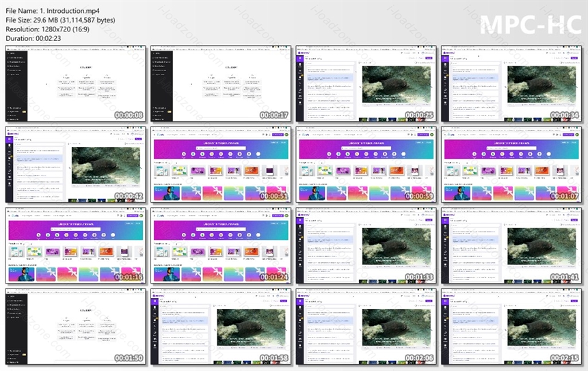This screenshot has height=371, width=588.
Task: Click the thumbnail stamped 00:00:51
Action: (x=221, y=165)
